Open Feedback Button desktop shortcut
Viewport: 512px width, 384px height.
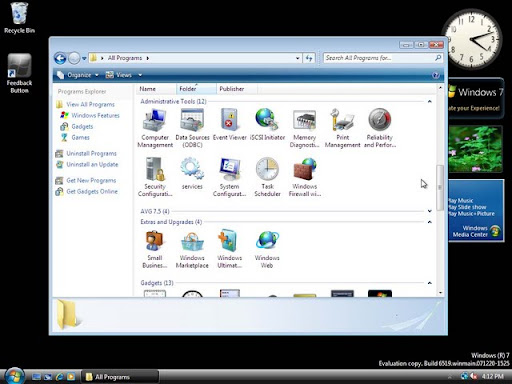(19, 74)
